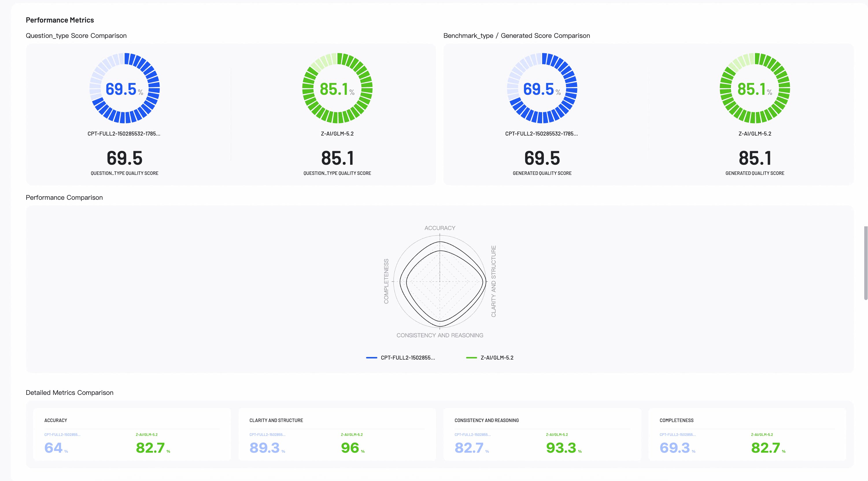Click CLARITY AND STRUCTURE axis label on radar
Image resolution: width=868 pixels, height=481 pixels.
493,281
